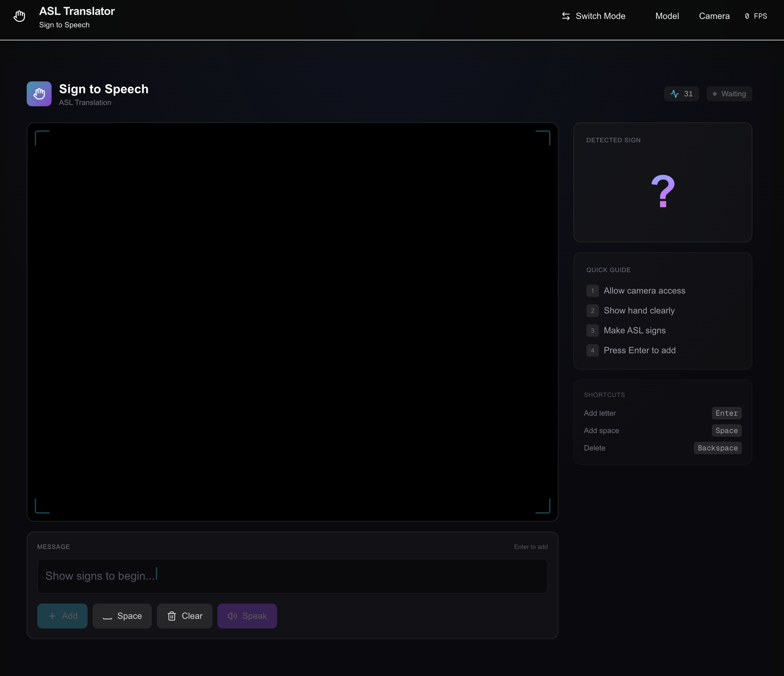Click the Switch Mode arrows icon
The height and width of the screenshot is (676, 784).
click(566, 16)
